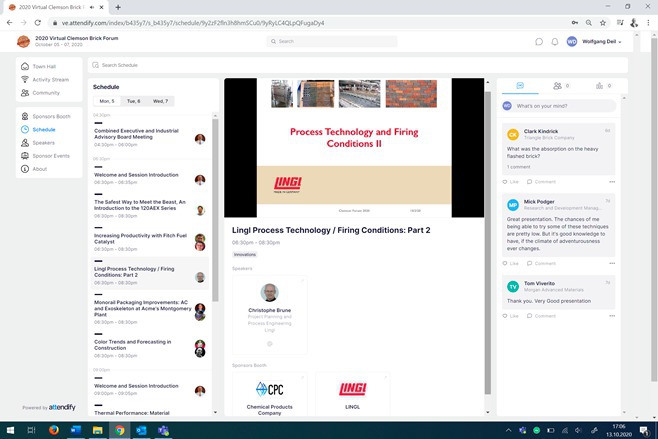This screenshot has width=658, height=439.
Task: Comment on Tom Viverito's post
Action: click(541, 316)
